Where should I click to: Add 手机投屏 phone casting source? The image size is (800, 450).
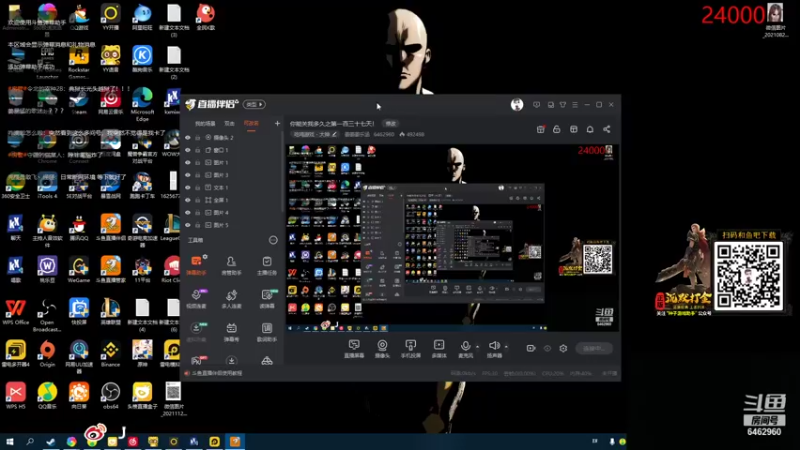click(x=410, y=349)
